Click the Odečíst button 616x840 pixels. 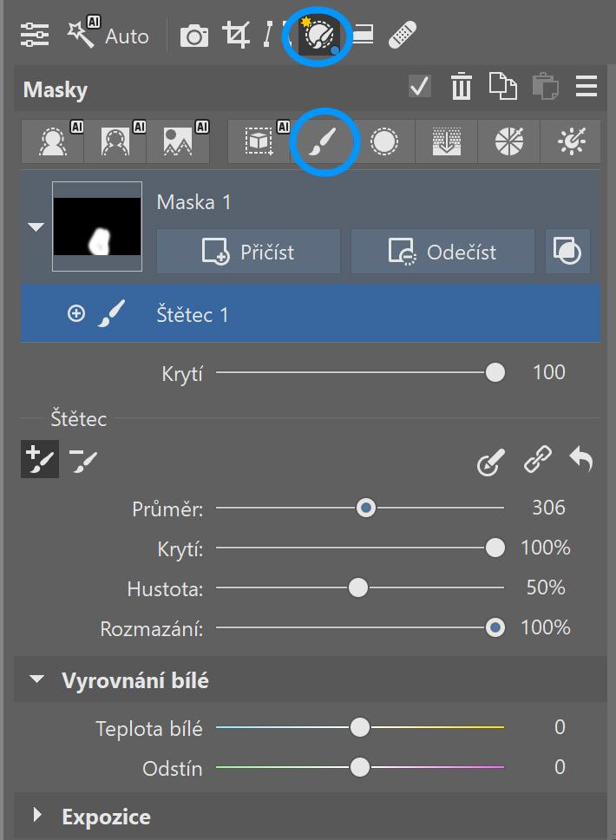coord(442,253)
